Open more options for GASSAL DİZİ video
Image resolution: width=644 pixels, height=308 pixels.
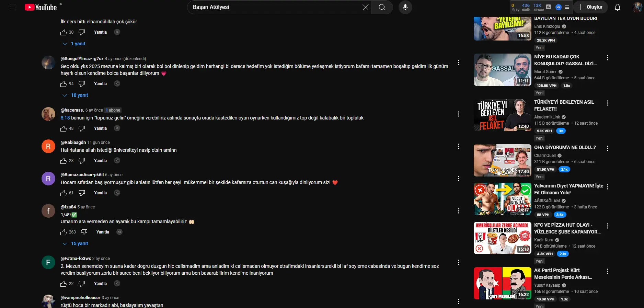pyautogui.click(x=608, y=58)
